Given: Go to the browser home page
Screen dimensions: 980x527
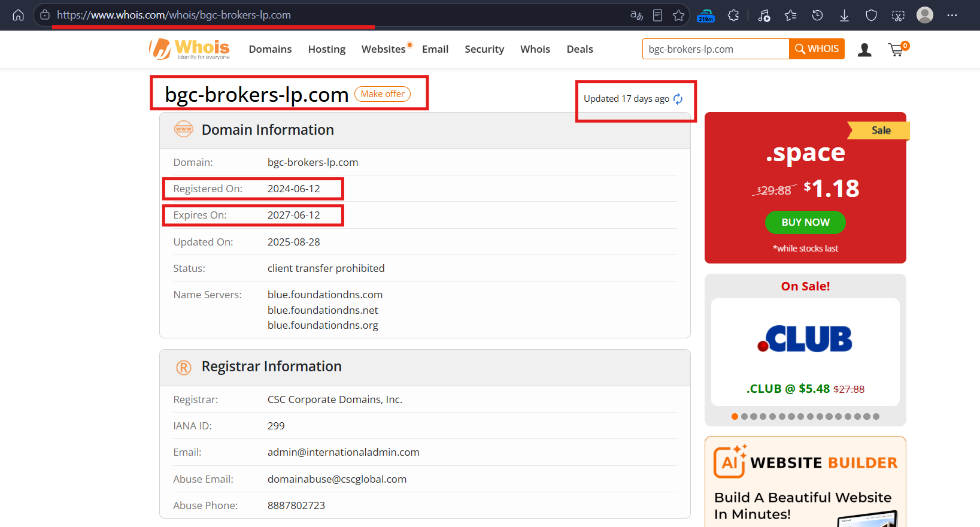Looking at the screenshot, I should (x=19, y=15).
